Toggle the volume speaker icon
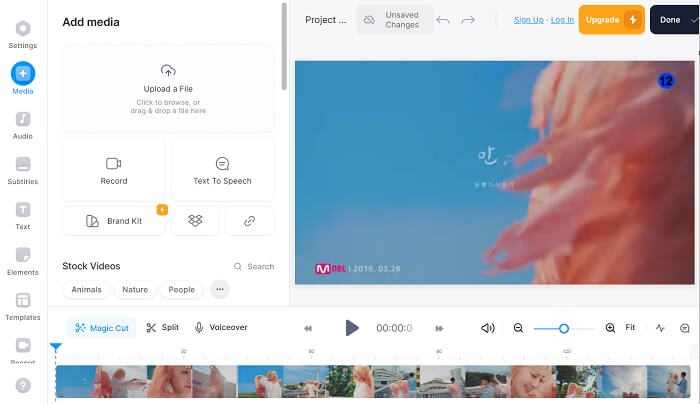This screenshot has width=700, height=404. pos(488,328)
